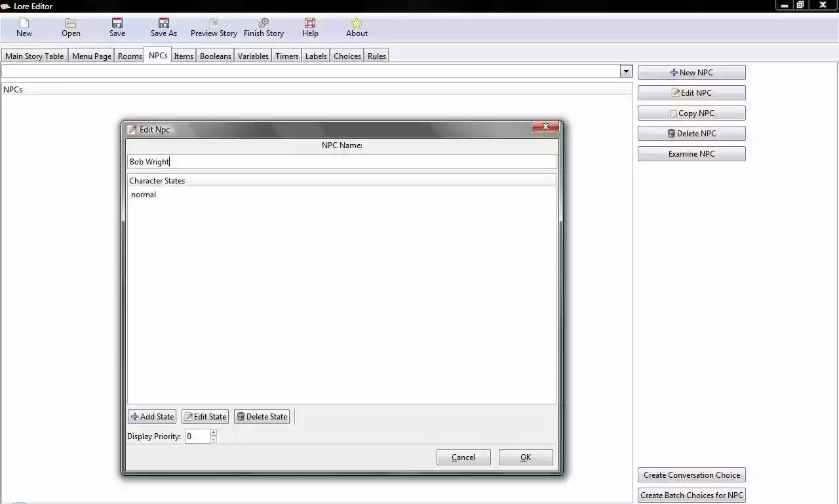Click Create Conversation Choice
Viewport: 839px width, 504px height.
[692, 475]
